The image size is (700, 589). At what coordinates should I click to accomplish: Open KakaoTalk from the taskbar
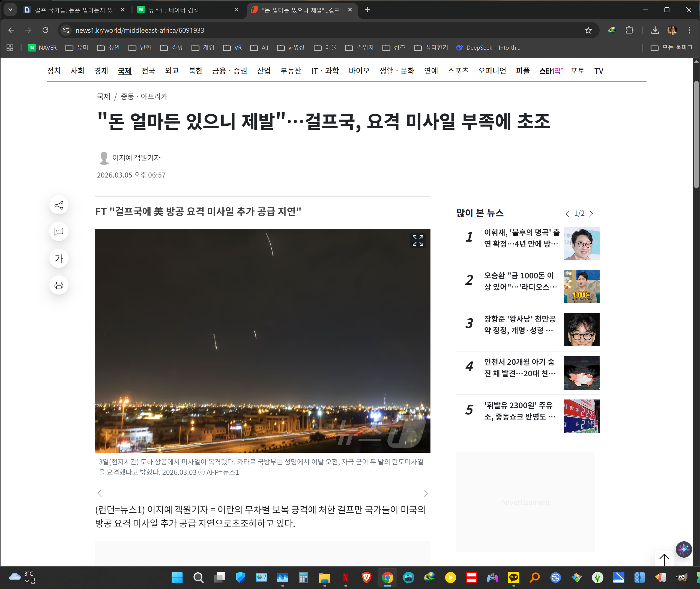pyautogui.click(x=513, y=577)
